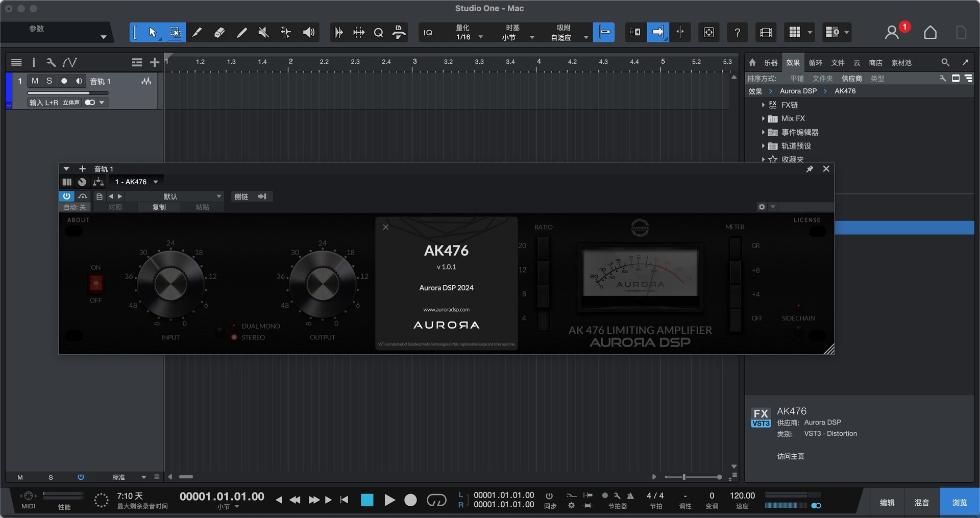980x518 pixels.
Task: Select the Mute tool
Action: tap(264, 33)
